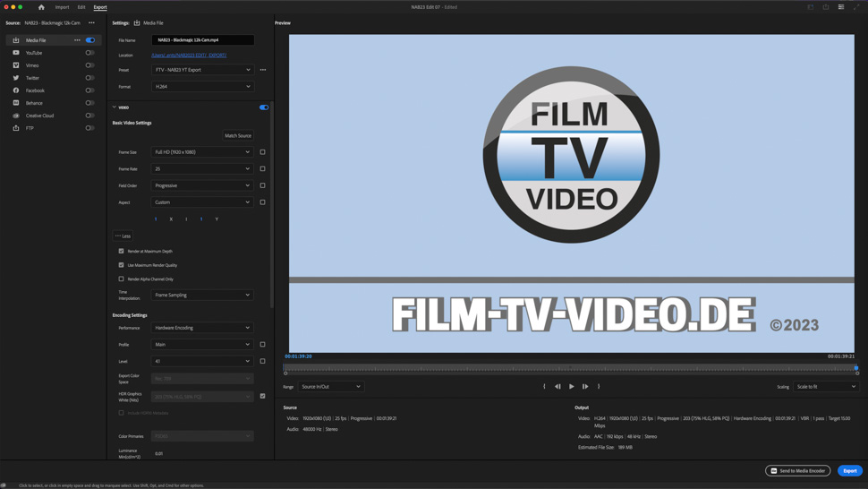Viewport: 868px width, 489px height.
Task: Click the Set Out Point bracket icon
Action: pos(599,387)
